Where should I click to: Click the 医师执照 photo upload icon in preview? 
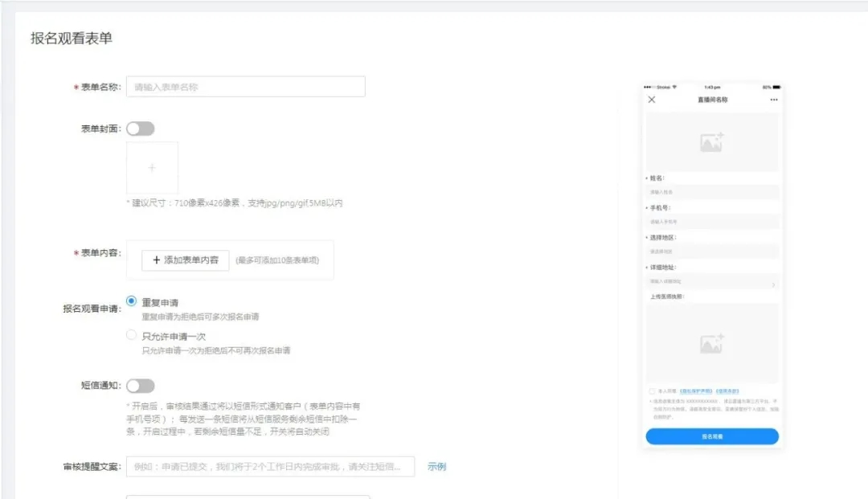[x=711, y=342]
